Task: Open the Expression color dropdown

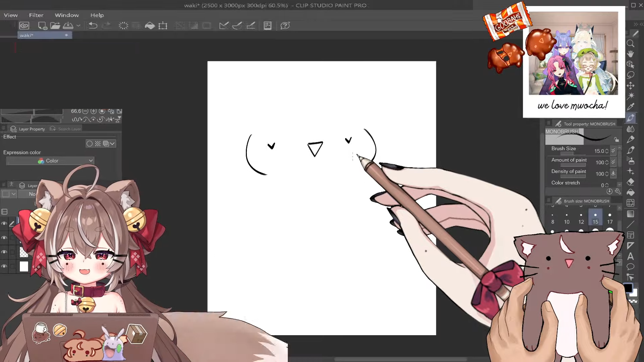Action: coord(50,161)
